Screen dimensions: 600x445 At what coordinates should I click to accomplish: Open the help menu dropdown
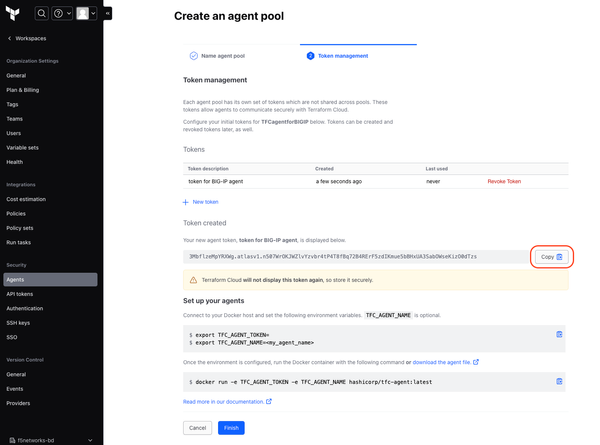(x=62, y=13)
